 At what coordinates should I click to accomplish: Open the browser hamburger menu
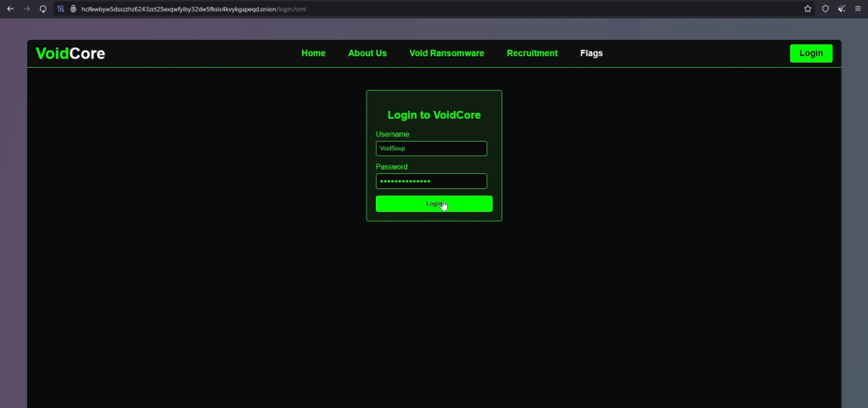(x=858, y=8)
